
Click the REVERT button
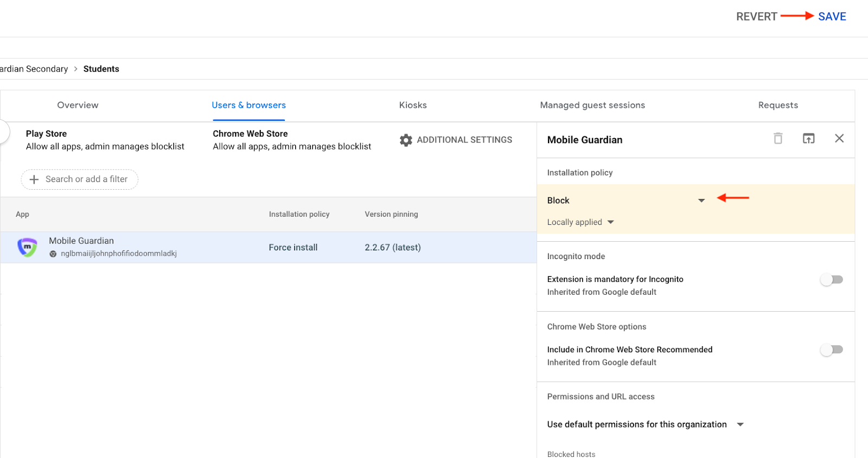pyautogui.click(x=756, y=16)
